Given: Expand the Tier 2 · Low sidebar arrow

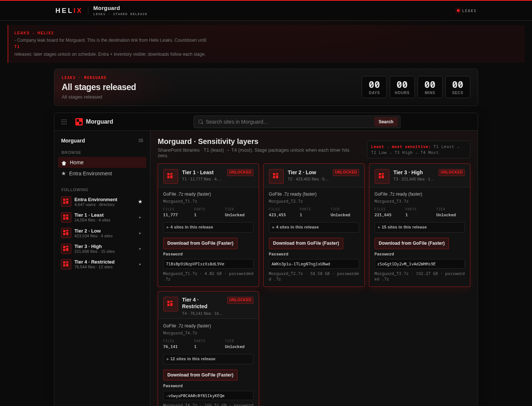Looking at the screenshot, I should [x=140, y=233].
